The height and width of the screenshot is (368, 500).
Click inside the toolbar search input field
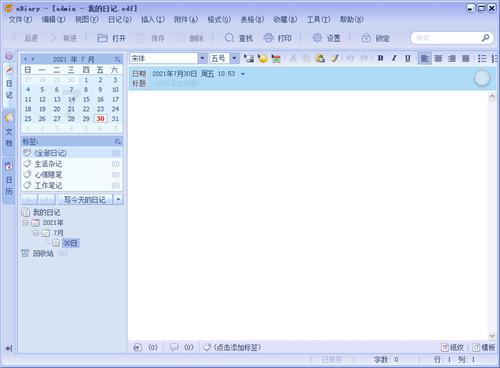pyautogui.click(x=446, y=38)
